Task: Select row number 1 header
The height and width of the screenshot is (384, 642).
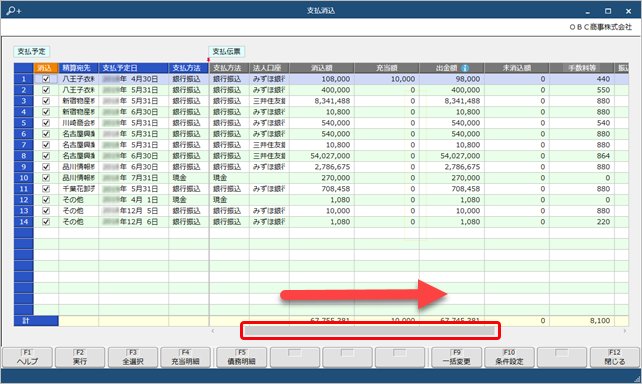Action: coord(24,79)
